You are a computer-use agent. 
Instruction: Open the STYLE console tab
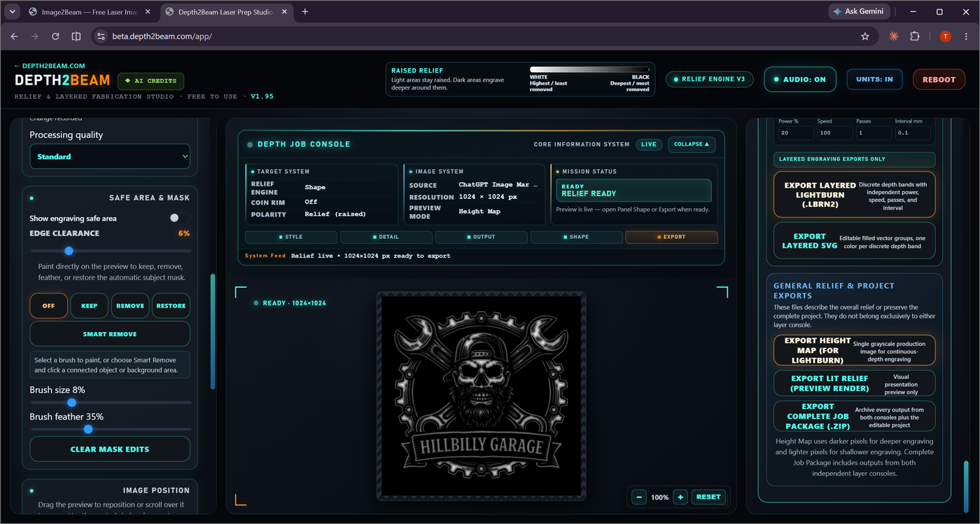tap(291, 237)
